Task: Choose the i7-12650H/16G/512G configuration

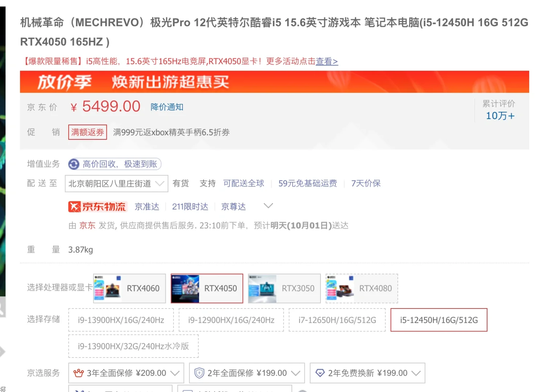Action: click(337, 320)
